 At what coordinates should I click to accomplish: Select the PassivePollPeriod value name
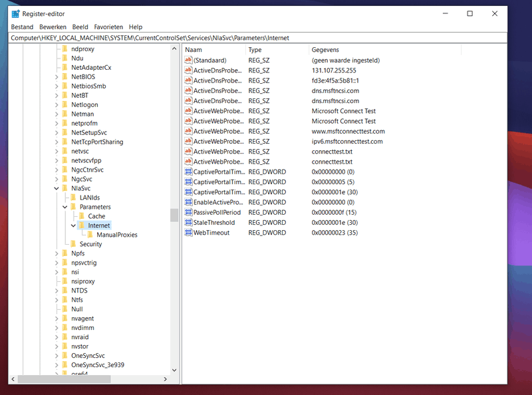tap(217, 212)
